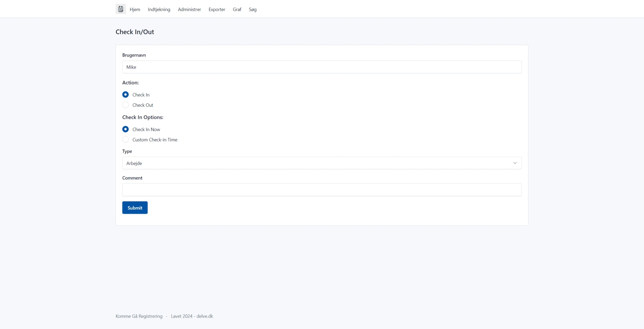Click the Check In/Out page heading
This screenshot has height=329, width=644.
135,32
